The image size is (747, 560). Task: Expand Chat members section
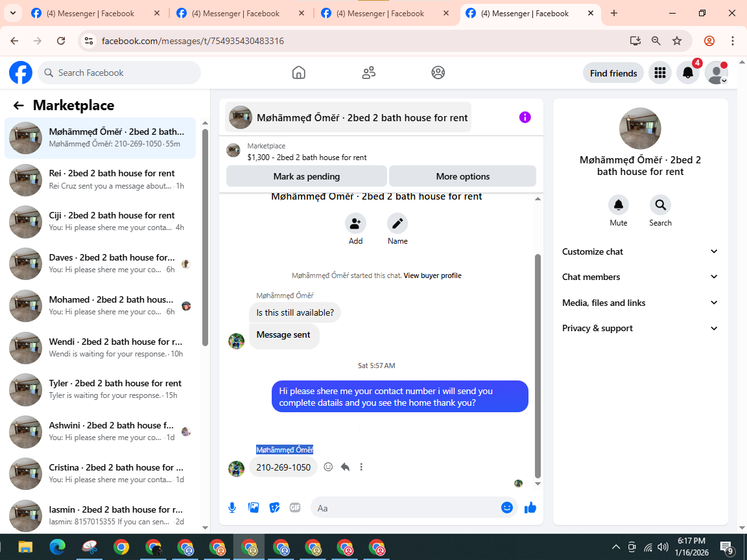click(640, 277)
